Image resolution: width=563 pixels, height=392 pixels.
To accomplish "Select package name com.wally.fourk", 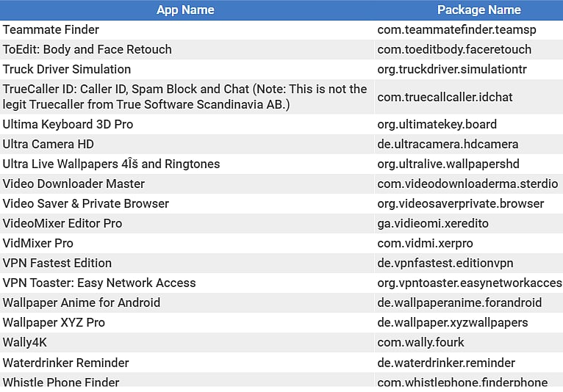I will [x=420, y=342].
